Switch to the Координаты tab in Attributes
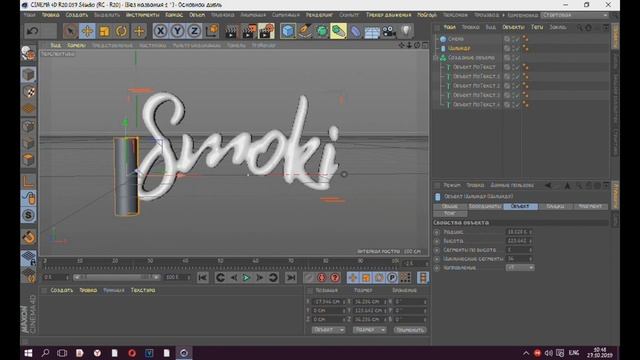This screenshot has width=640, height=360. pyautogui.click(x=485, y=207)
